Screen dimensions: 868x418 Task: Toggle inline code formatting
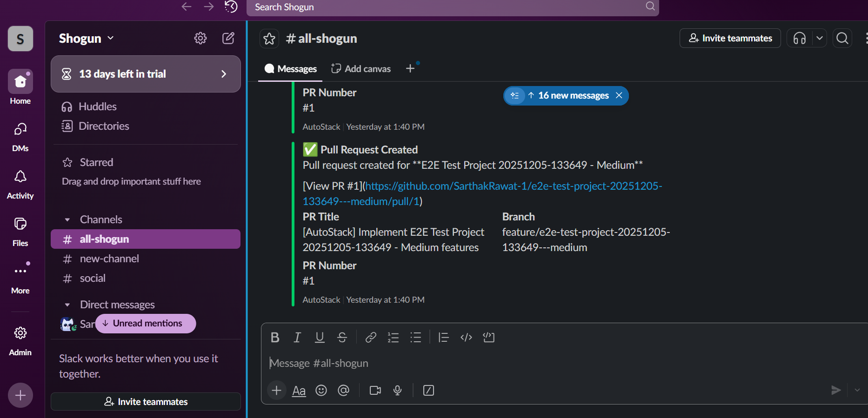click(x=466, y=338)
